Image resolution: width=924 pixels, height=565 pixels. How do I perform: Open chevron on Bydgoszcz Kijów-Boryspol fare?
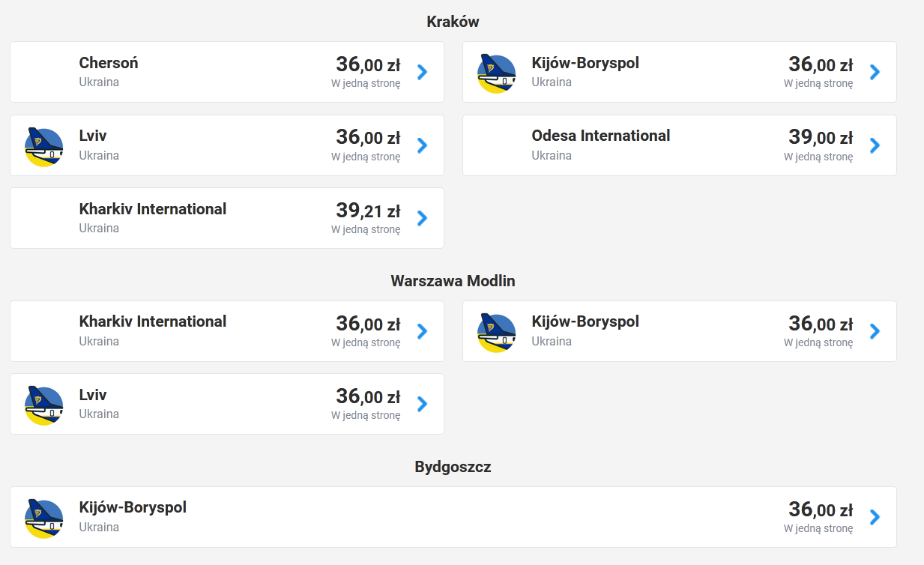875,517
